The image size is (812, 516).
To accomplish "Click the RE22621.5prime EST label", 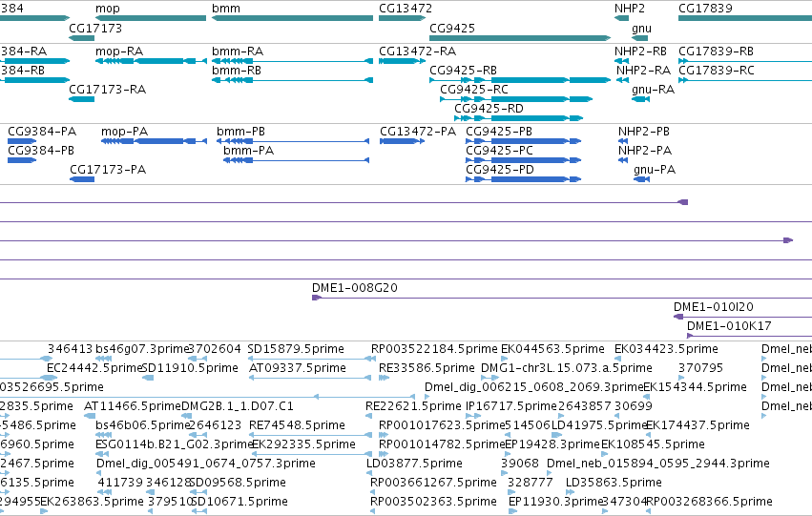I will (x=413, y=406).
